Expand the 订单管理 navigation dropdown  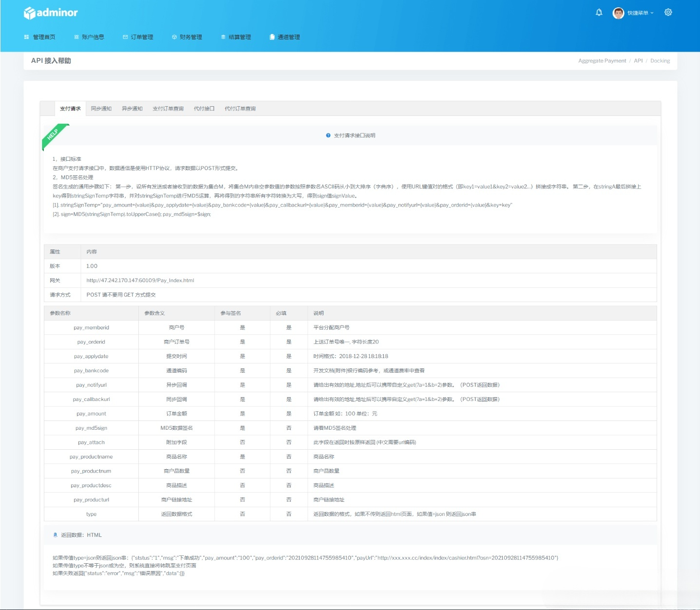(138, 37)
